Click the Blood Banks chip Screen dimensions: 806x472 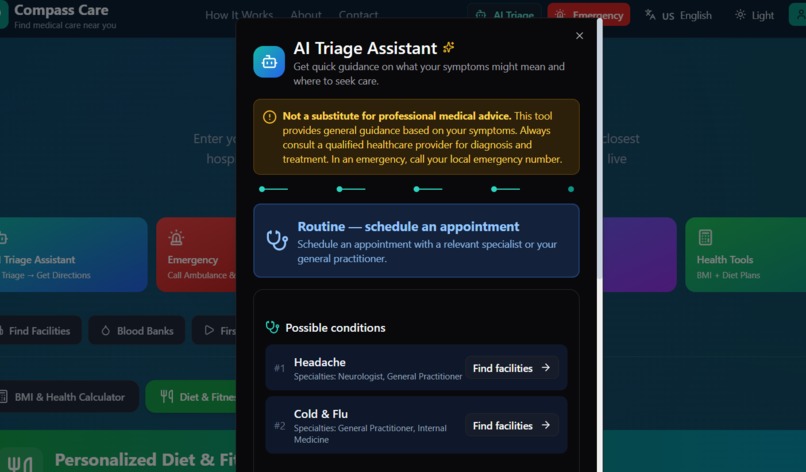tap(137, 331)
